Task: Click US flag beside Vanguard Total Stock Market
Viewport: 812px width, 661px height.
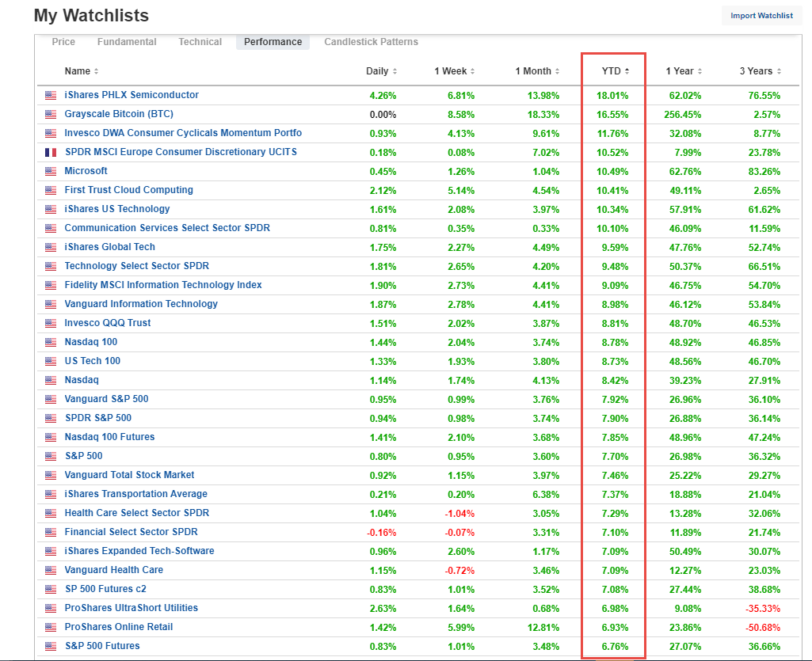Action: pos(51,475)
